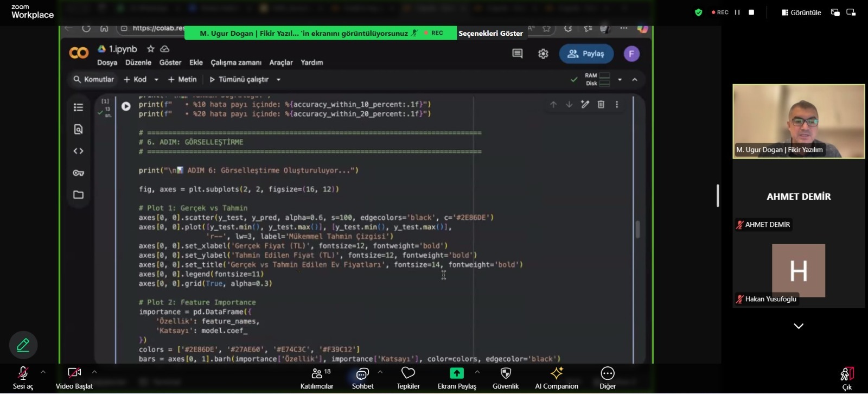The image size is (868, 394).
Task: Show more participants with the down chevron
Action: (x=799, y=326)
